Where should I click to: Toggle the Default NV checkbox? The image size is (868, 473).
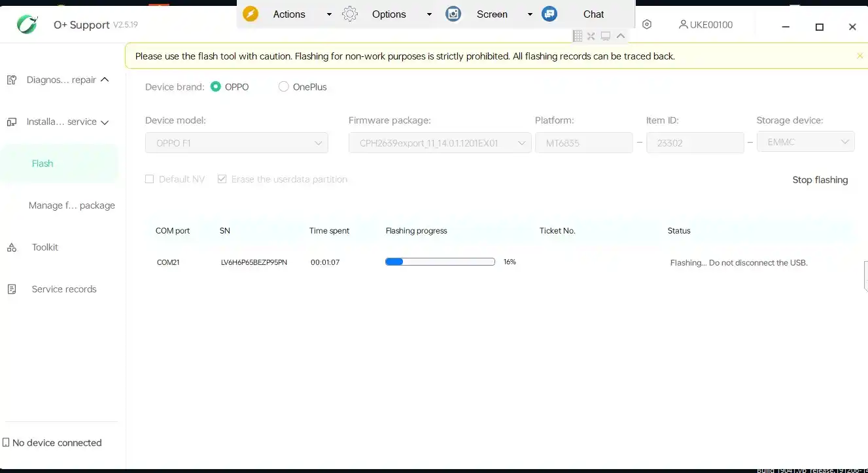point(149,179)
